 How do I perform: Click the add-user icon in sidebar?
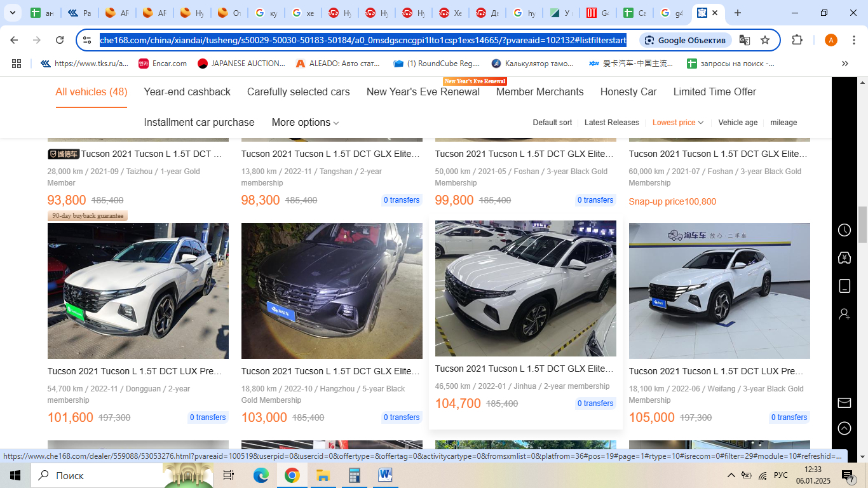click(x=844, y=314)
